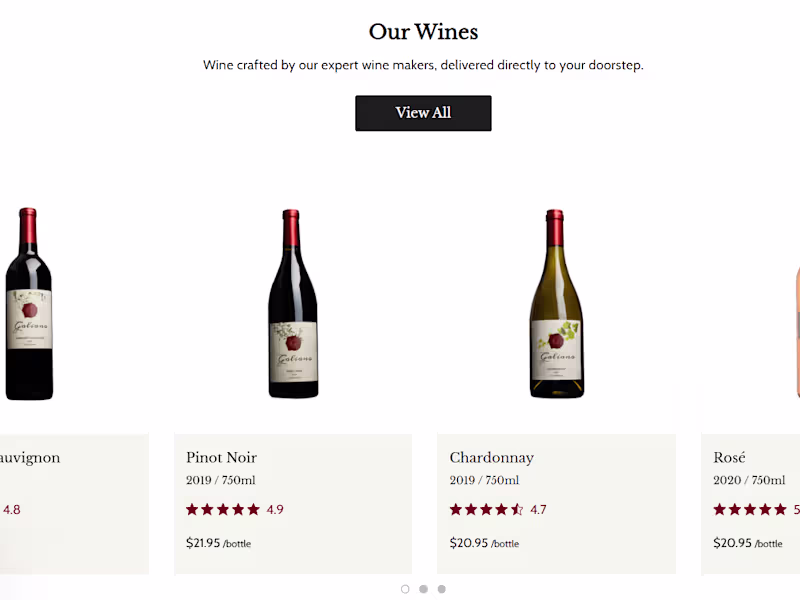The height and width of the screenshot is (600, 800).
Task: Click the View All button
Action: [423, 113]
